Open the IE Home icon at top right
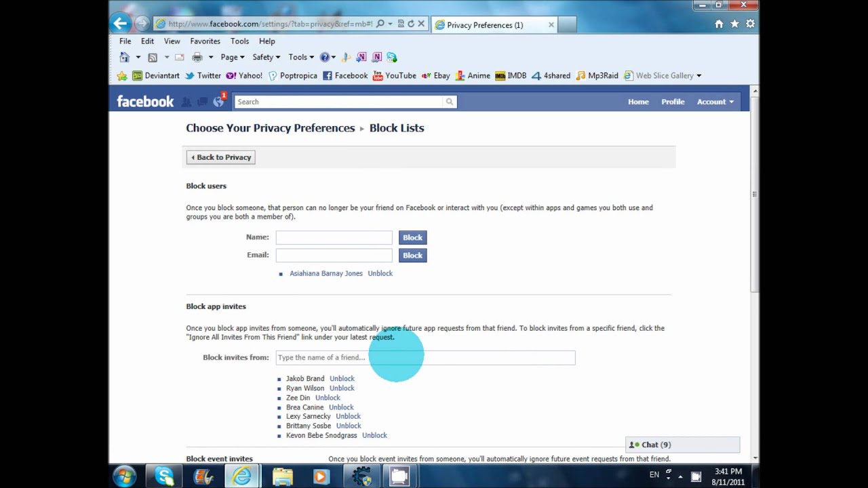The image size is (868, 488). click(719, 24)
